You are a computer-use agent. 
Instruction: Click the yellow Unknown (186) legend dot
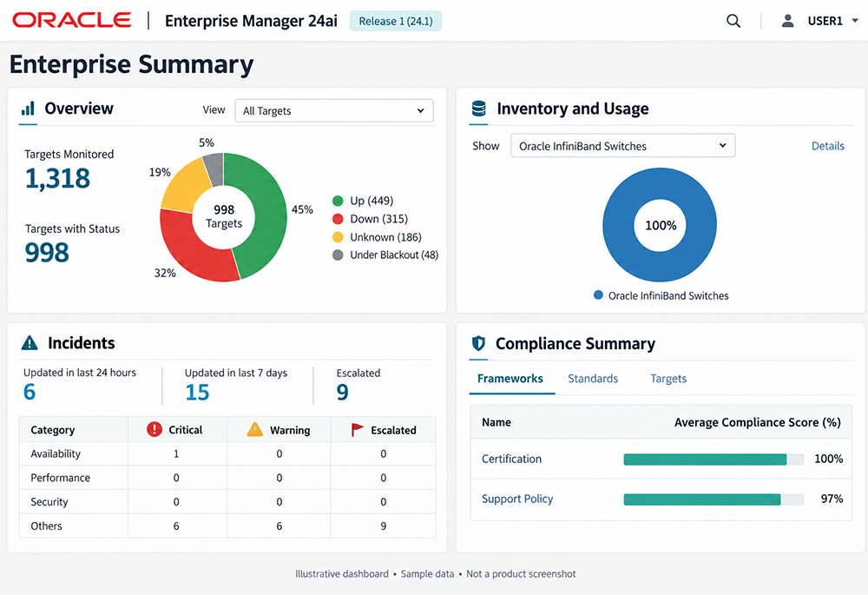(338, 237)
